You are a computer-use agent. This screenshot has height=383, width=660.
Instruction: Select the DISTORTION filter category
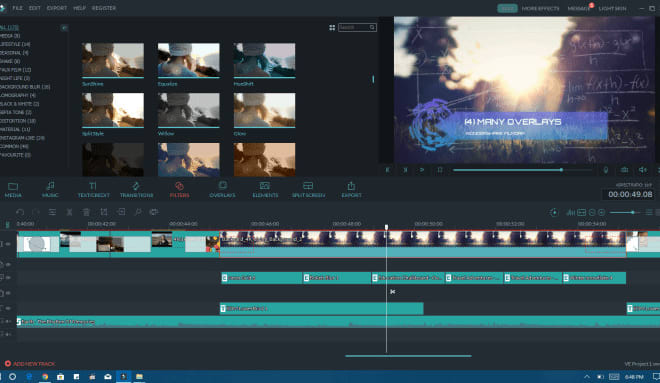tap(19, 121)
